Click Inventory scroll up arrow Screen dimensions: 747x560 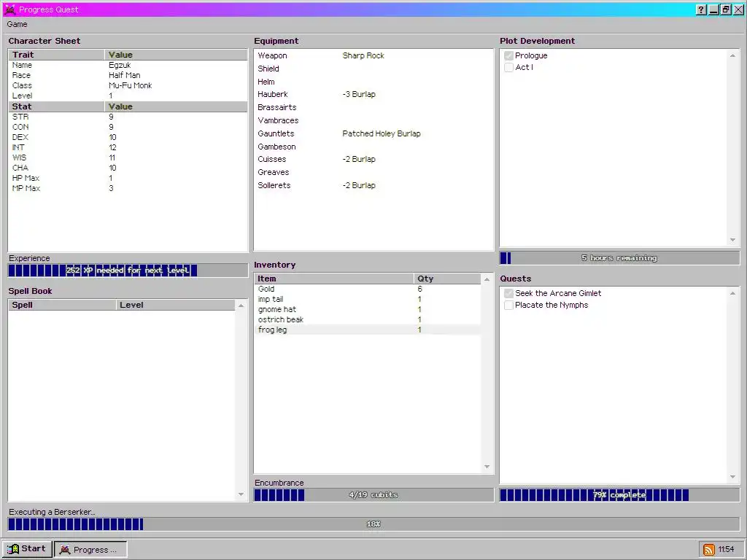coord(487,279)
